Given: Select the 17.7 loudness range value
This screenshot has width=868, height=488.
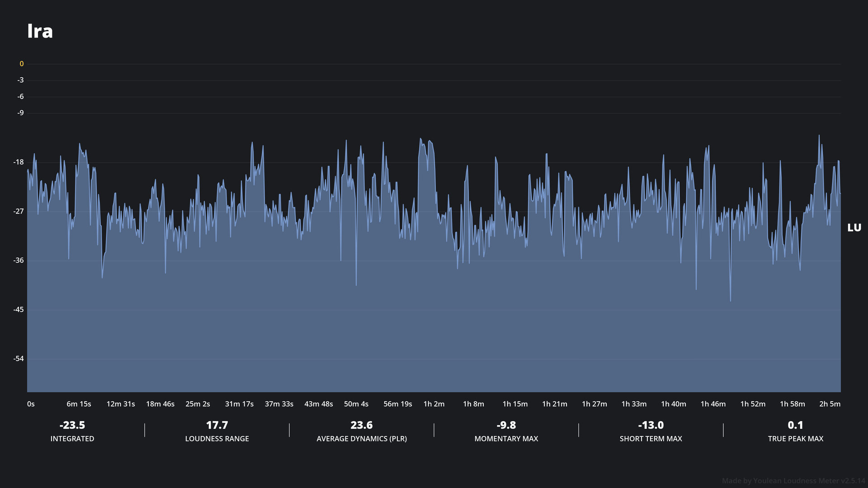Looking at the screenshot, I should 217,425.
